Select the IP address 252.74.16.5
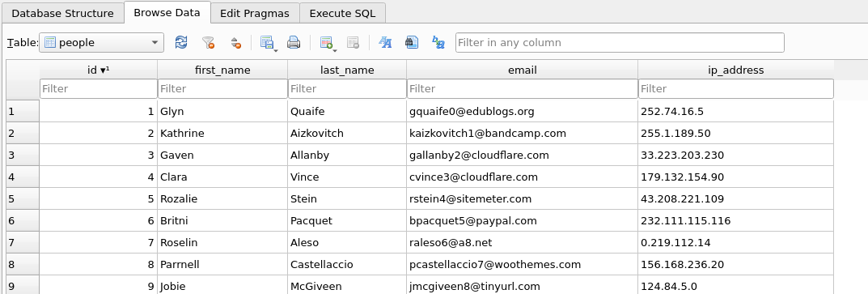The width and height of the screenshot is (868, 294). [x=736, y=112]
